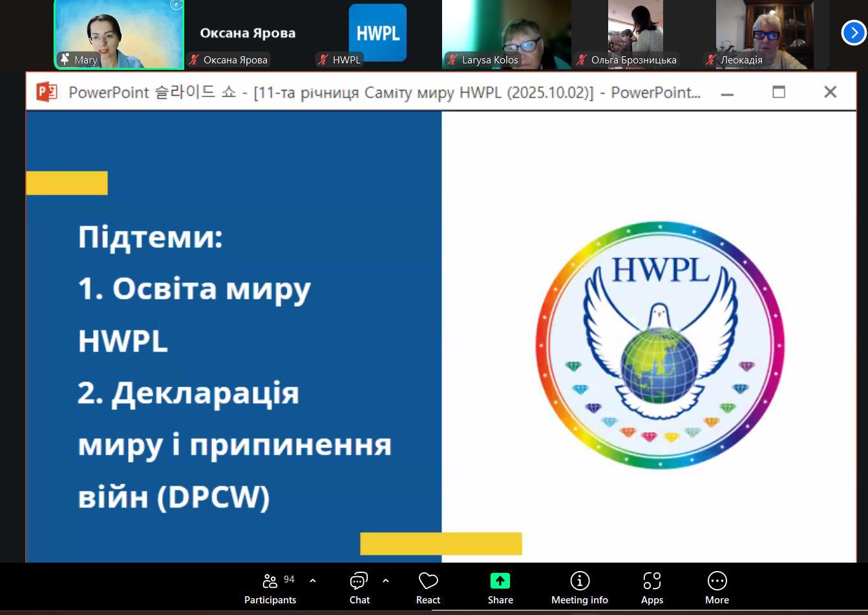This screenshot has height=615, width=868.
Task: Expand the Participants options caret
Action: click(x=313, y=581)
